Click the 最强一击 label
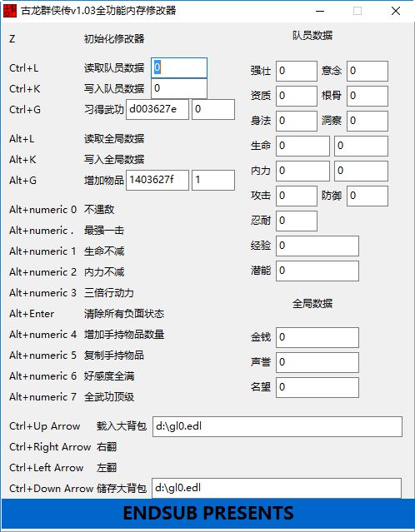The image size is (415, 532). 104,231
